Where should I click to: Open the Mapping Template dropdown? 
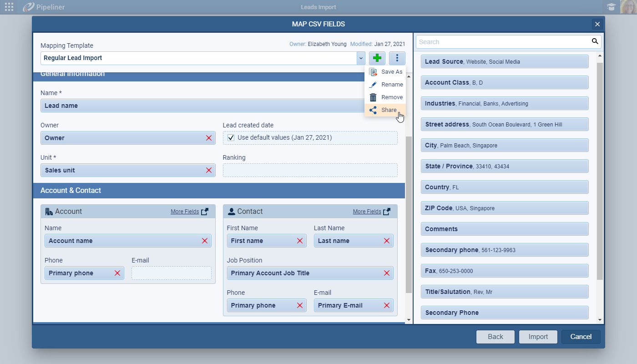point(361,58)
